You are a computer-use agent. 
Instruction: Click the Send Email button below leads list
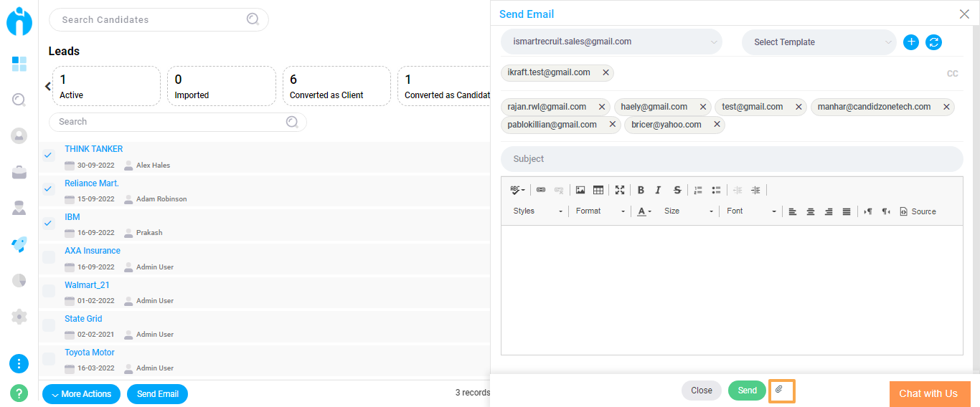click(x=158, y=394)
